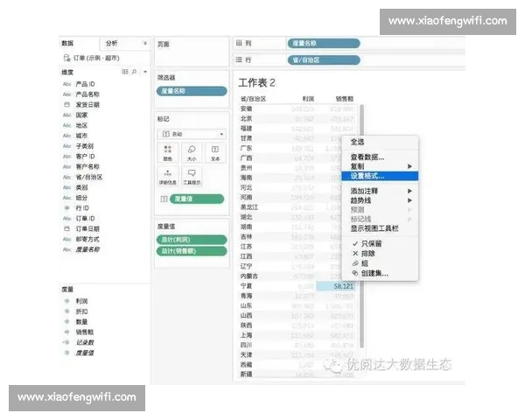Click the 总计(销售额) measure value pill
The image size is (525, 420).
pos(192,251)
